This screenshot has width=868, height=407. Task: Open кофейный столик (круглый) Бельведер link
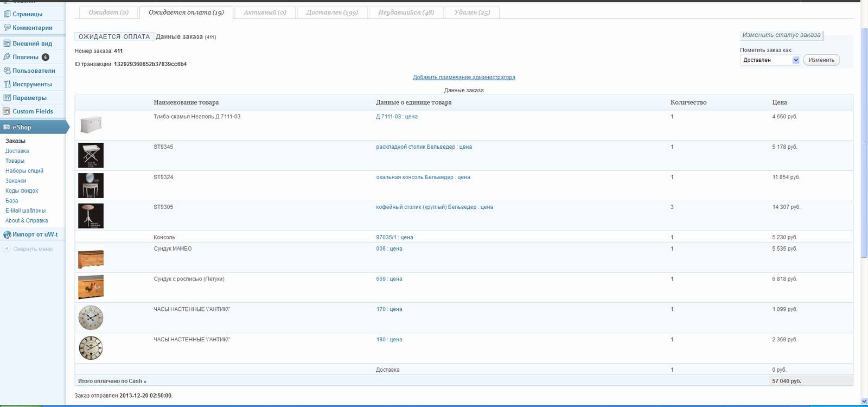point(435,207)
